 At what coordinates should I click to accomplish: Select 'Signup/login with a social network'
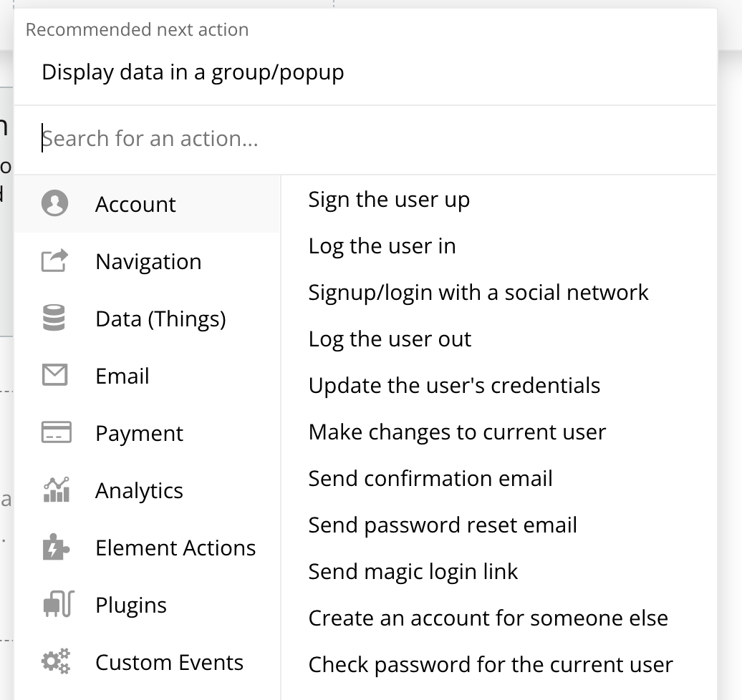[x=478, y=293]
